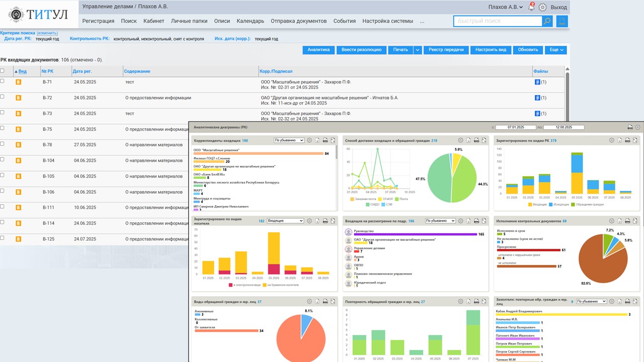Image resolution: width=644 pixels, height=362 pixels.
Task: Click printer icon in analytics panel header
Action: [x=630, y=128]
